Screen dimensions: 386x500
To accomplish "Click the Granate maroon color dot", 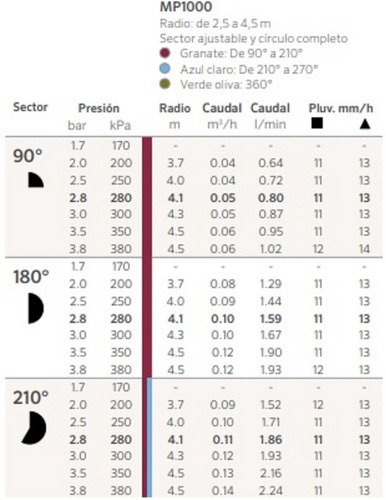I will pyautogui.click(x=165, y=53).
